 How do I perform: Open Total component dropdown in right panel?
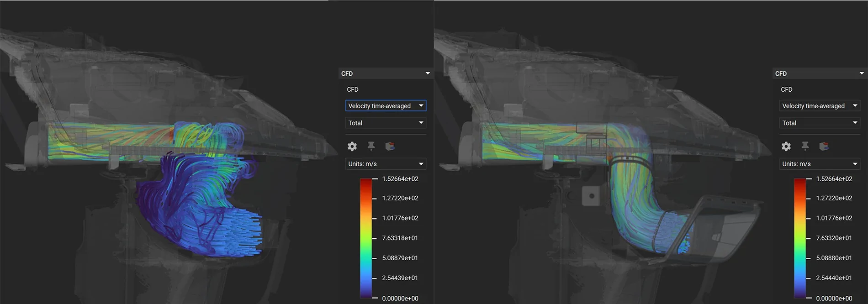(x=820, y=123)
